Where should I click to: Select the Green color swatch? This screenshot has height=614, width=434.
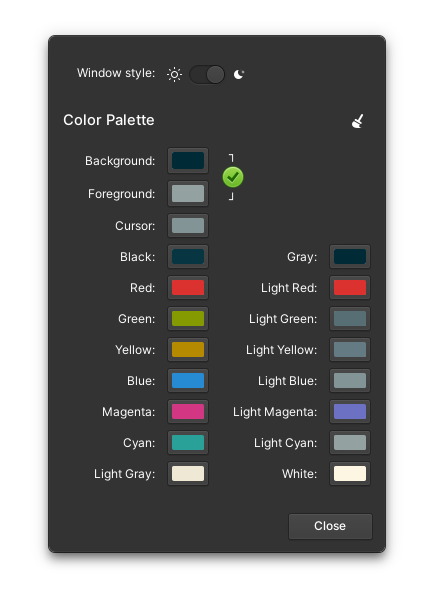coord(188,318)
